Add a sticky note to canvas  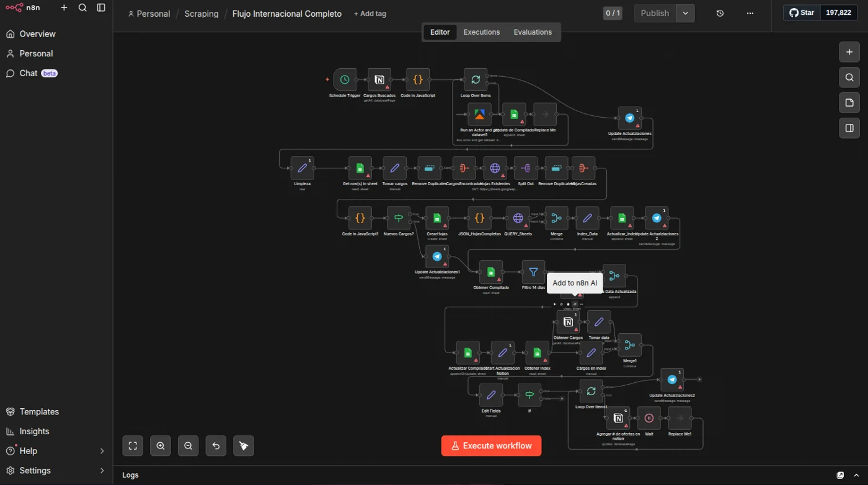(849, 103)
